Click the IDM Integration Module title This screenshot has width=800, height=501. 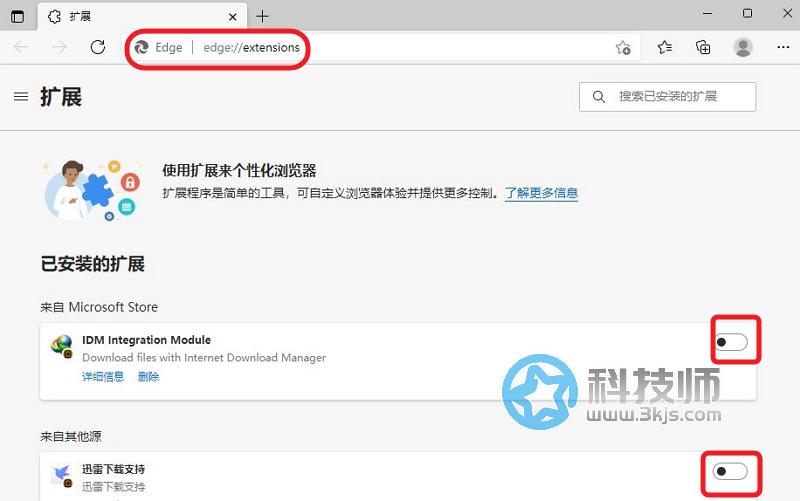tap(146, 340)
